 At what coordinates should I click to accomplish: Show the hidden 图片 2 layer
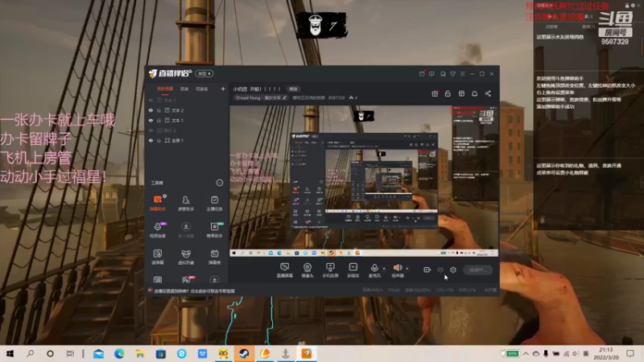(x=151, y=130)
